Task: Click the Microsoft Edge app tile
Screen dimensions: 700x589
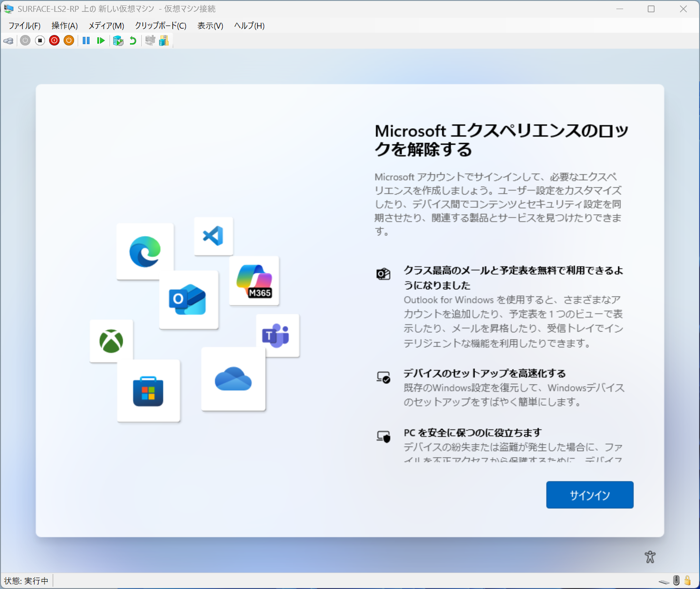Action: (144, 251)
